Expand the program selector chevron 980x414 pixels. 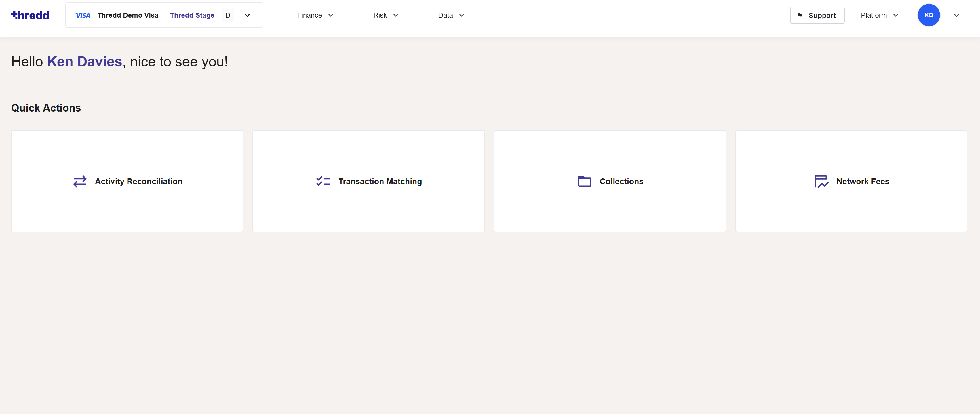pyautogui.click(x=247, y=15)
